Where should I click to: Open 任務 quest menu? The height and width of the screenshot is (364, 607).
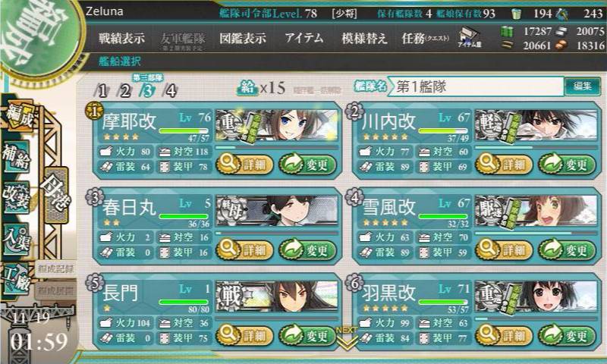point(426,38)
